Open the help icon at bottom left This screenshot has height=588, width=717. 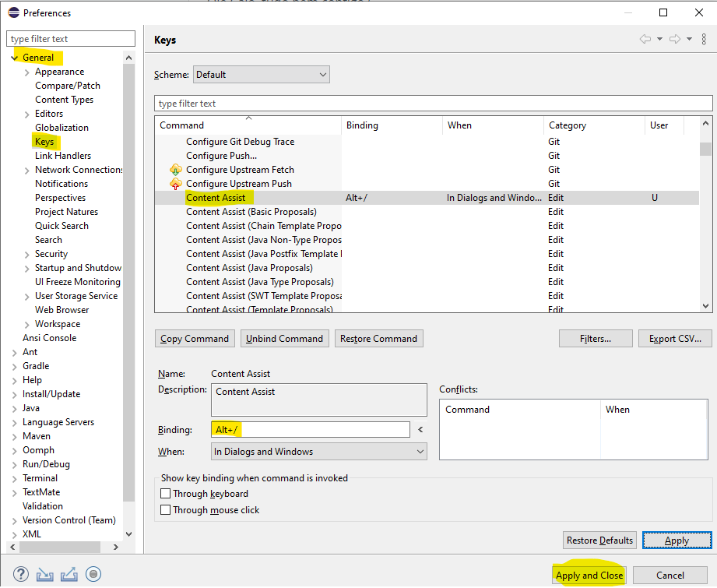click(21, 574)
